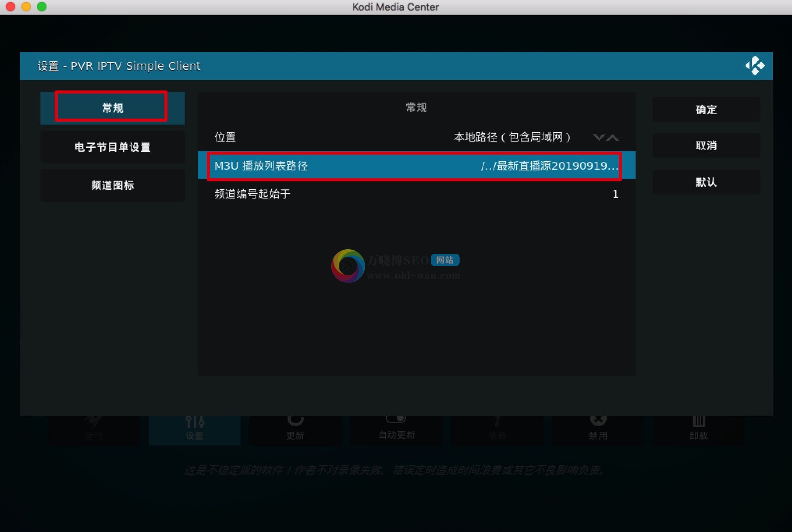Image resolution: width=792 pixels, height=532 pixels.
Task: Click the 禁用 add-on button behind the dialog
Action: click(598, 431)
